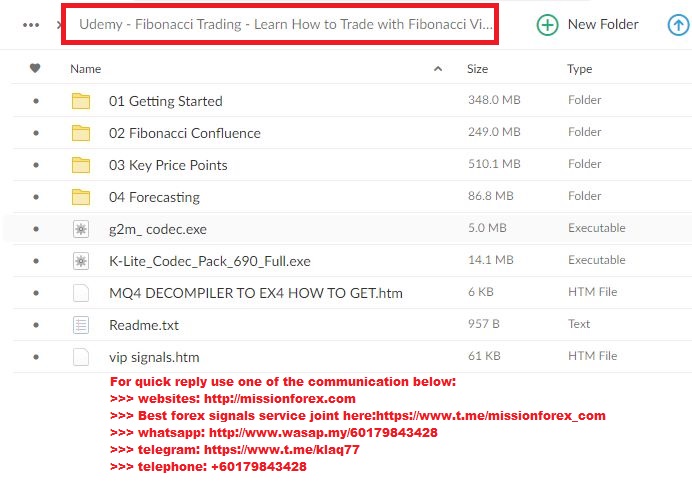The height and width of the screenshot is (495, 692).
Task: Open the 03 Key Price Points folder
Action: pos(168,165)
